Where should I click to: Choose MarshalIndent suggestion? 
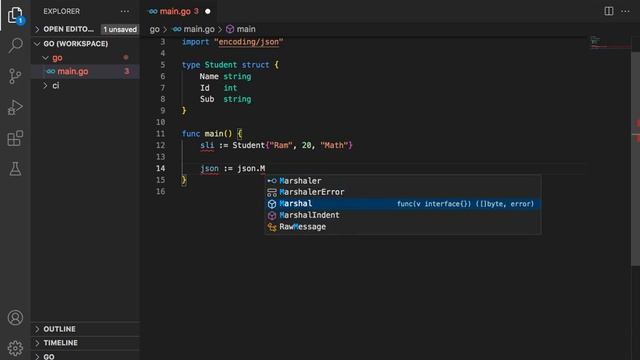(x=403, y=215)
